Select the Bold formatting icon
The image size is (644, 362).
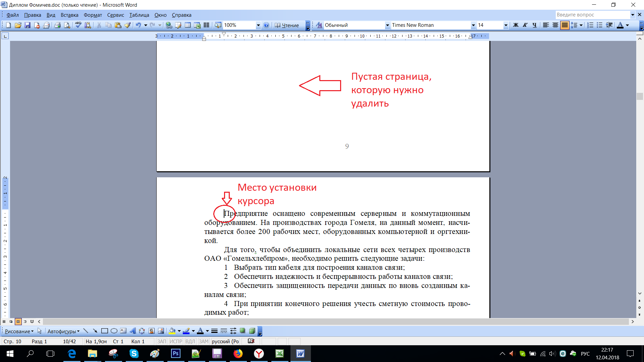pos(516,25)
